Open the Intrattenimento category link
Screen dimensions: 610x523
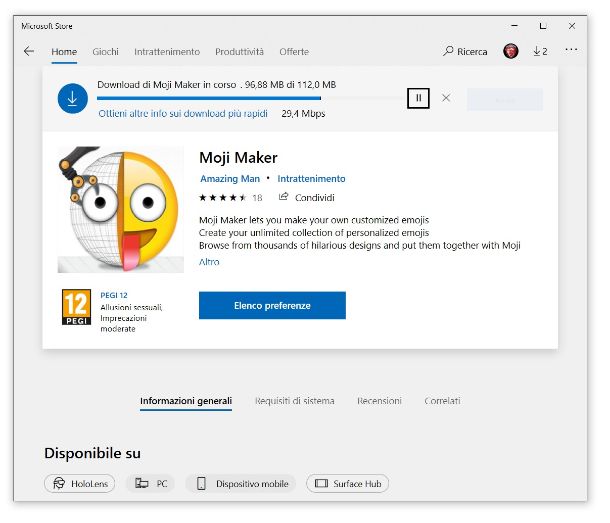click(x=311, y=179)
